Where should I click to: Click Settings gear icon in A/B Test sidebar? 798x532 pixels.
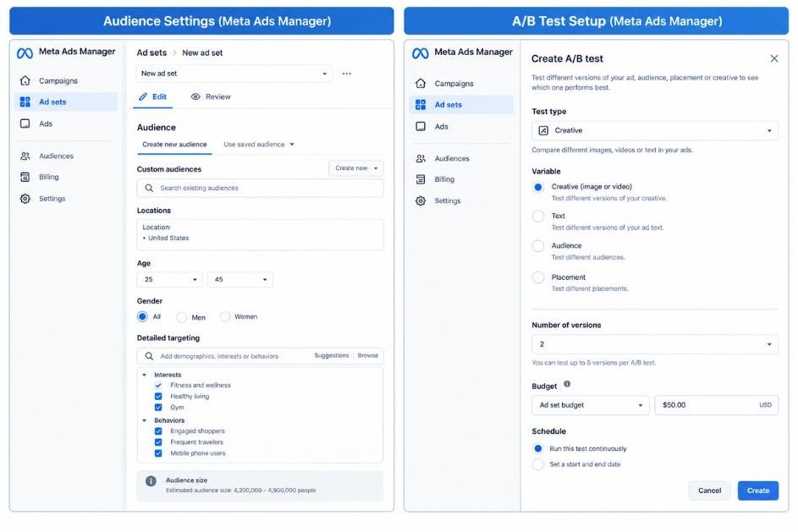[x=421, y=201]
